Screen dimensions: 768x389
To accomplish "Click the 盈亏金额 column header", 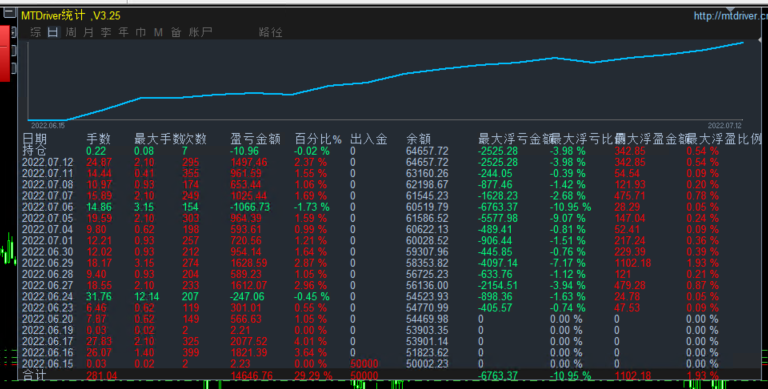I will [255, 139].
